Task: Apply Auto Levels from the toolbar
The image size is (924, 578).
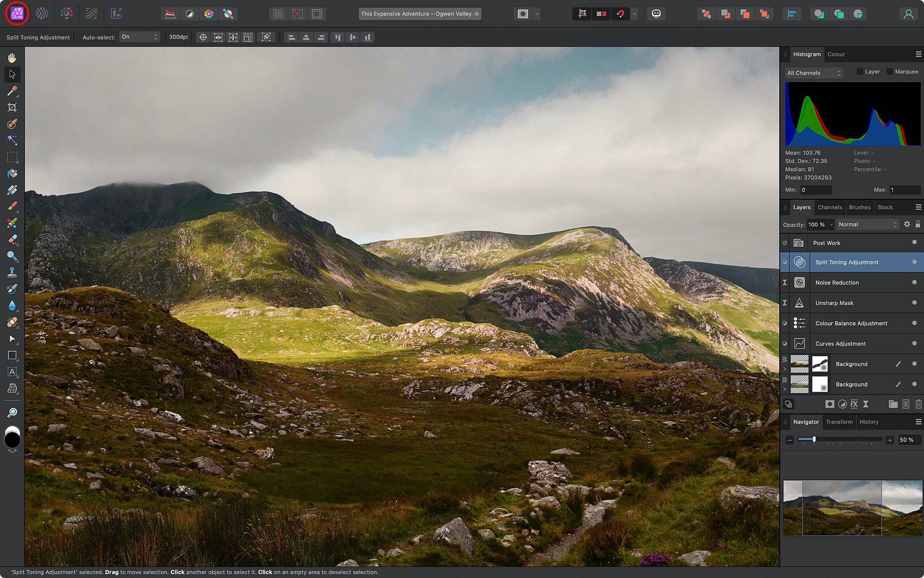Action: [170, 14]
